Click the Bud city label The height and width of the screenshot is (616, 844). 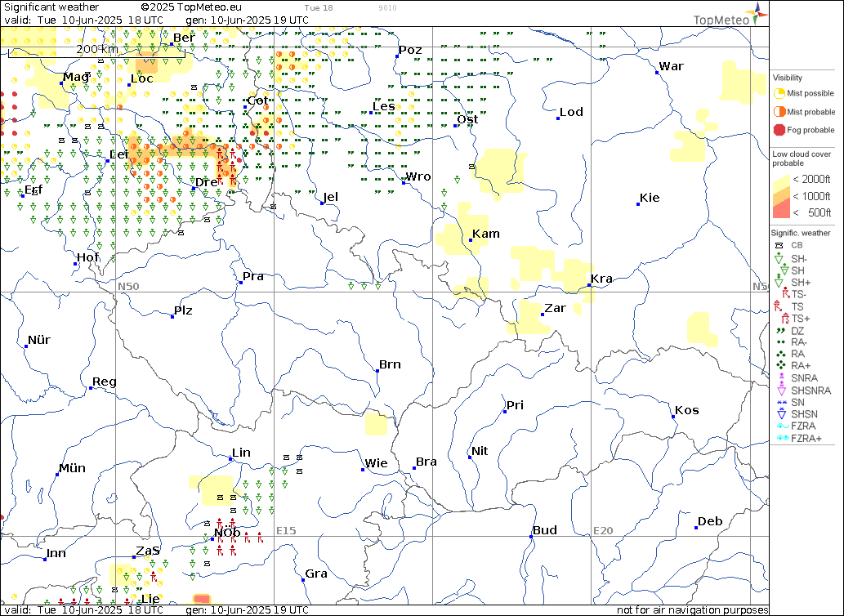[545, 530]
